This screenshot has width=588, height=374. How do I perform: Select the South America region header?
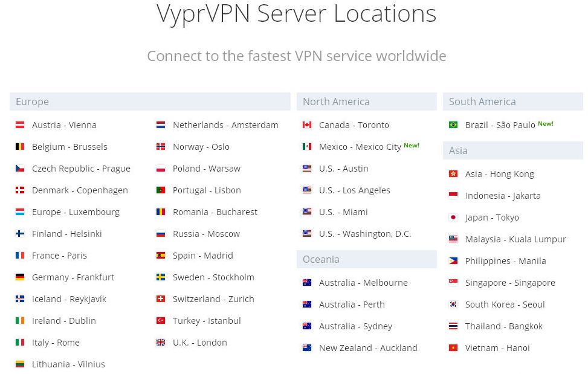pos(513,102)
